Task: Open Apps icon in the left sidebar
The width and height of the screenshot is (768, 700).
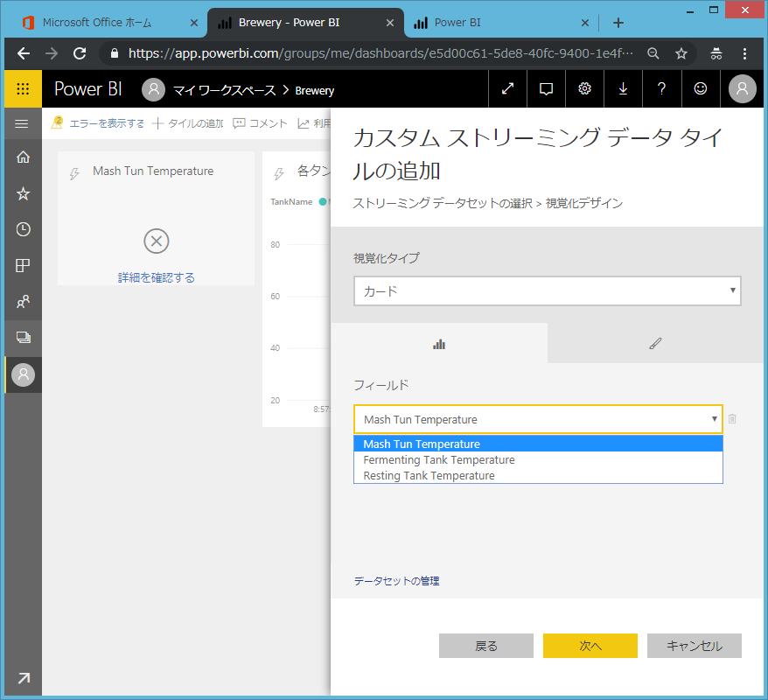Action: click(23, 265)
